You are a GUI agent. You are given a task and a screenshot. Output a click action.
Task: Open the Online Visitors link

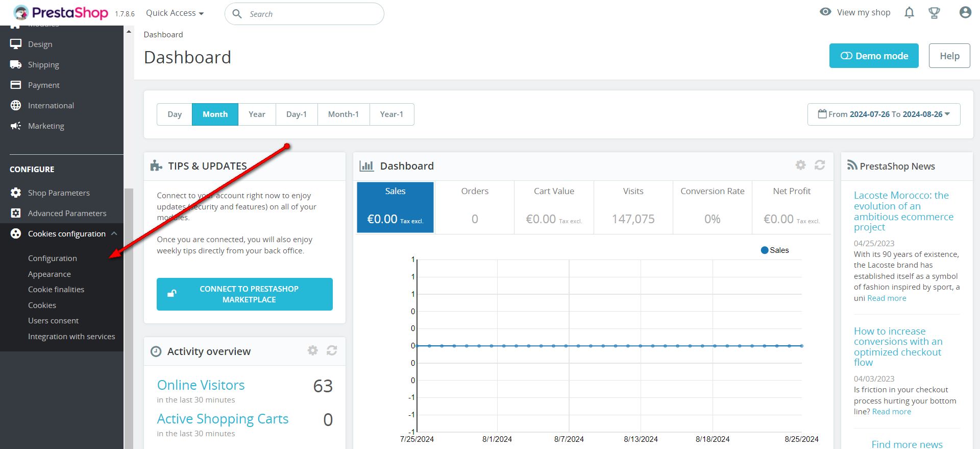click(x=201, y=385)
